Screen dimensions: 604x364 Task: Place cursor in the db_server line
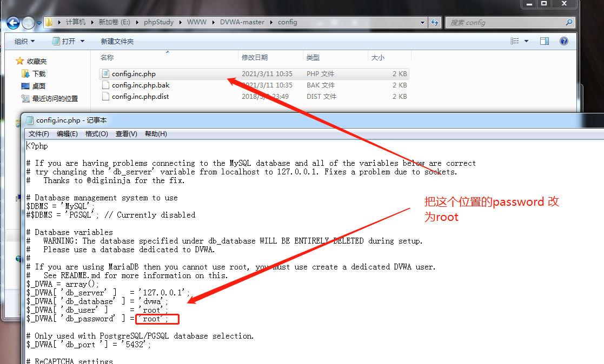point(108,293)
